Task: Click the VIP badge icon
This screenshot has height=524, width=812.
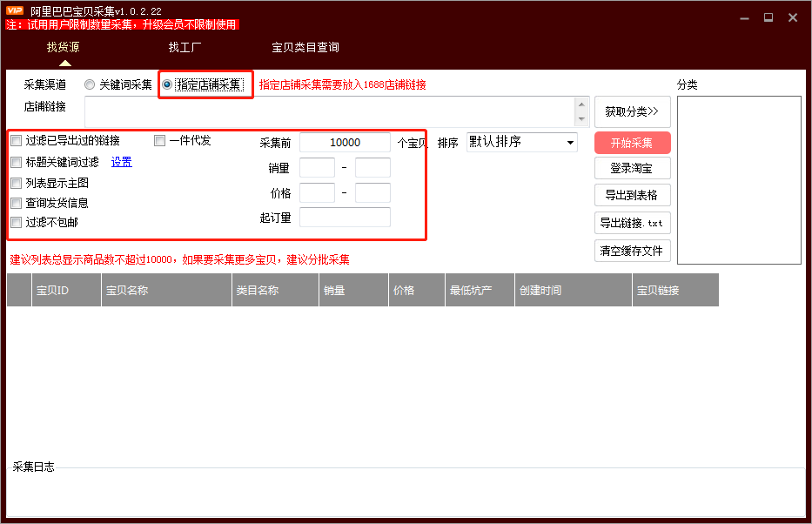Action: [15, 10]
